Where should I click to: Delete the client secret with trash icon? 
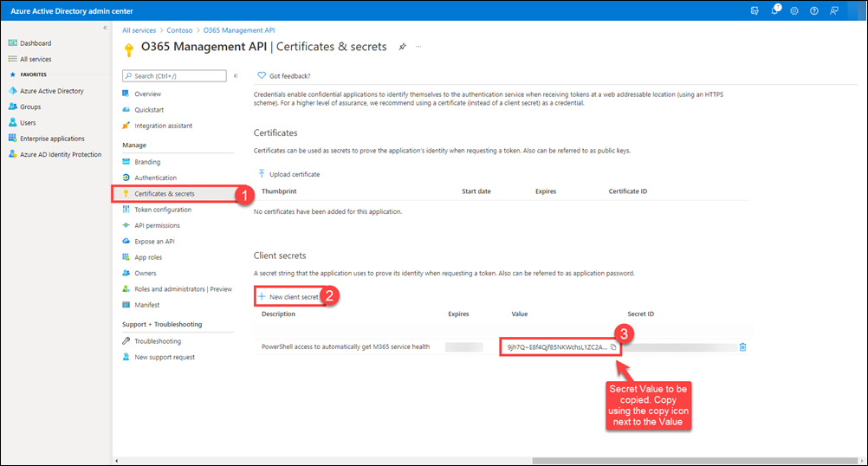tap(742, 346)
